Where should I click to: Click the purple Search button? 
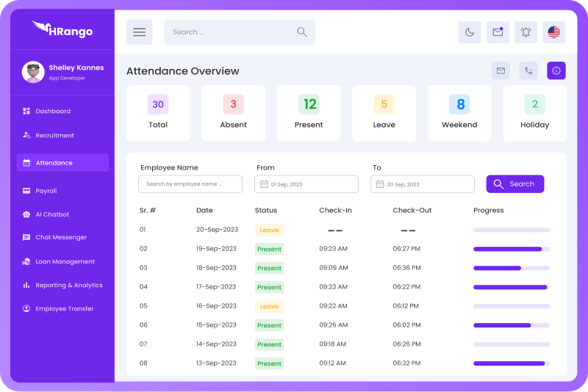coord(514,184)
